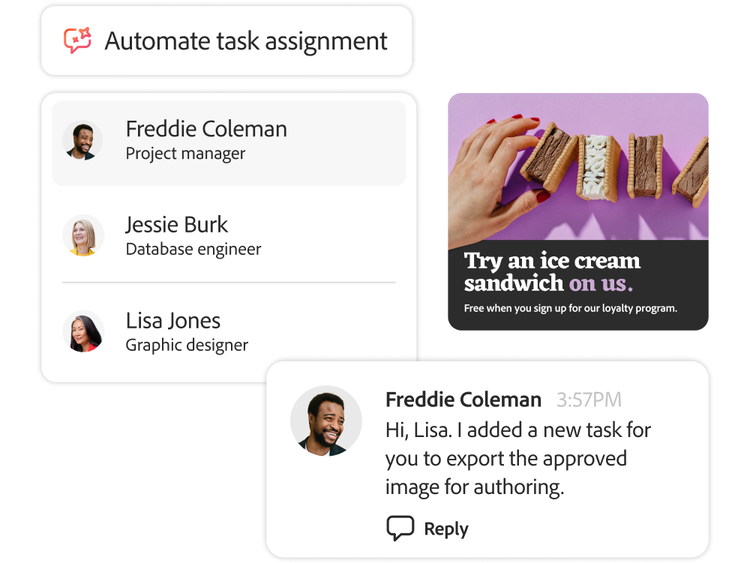The width and height of the screenshot is (750, 563).
Task: Click the 3:57PM comment timestamp
Action: coord(589,400)
